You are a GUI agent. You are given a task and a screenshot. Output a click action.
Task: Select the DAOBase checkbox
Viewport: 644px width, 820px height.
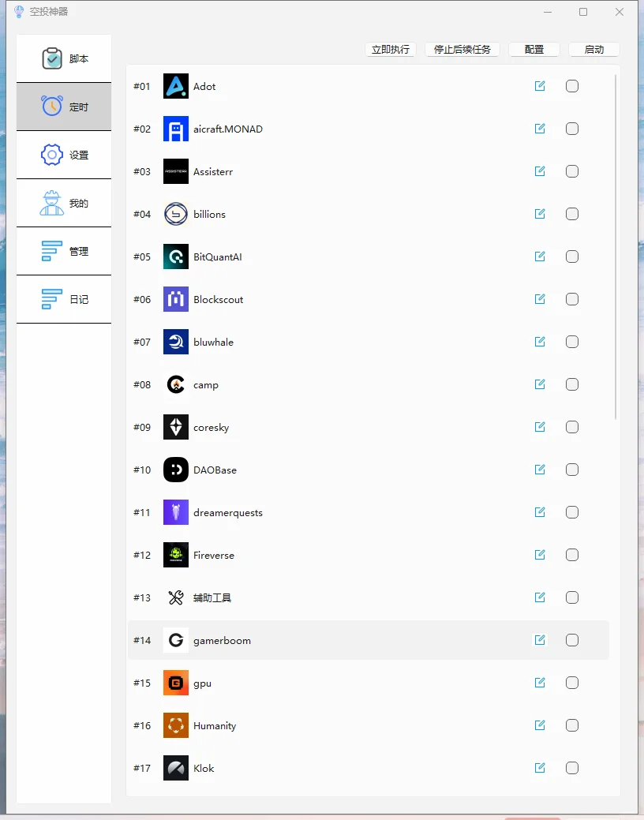click(x=572, y=470)
